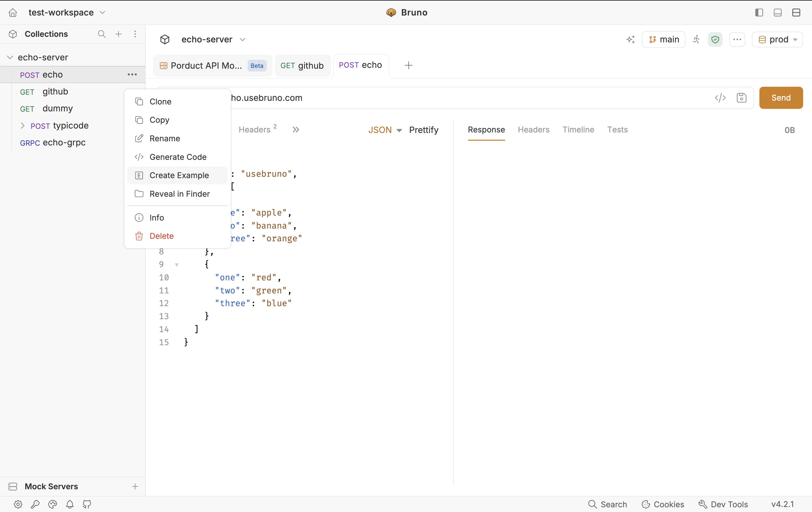812x512 pixels.
Task: Click the home icon beside test-workspace
Action: coord(13,12)
